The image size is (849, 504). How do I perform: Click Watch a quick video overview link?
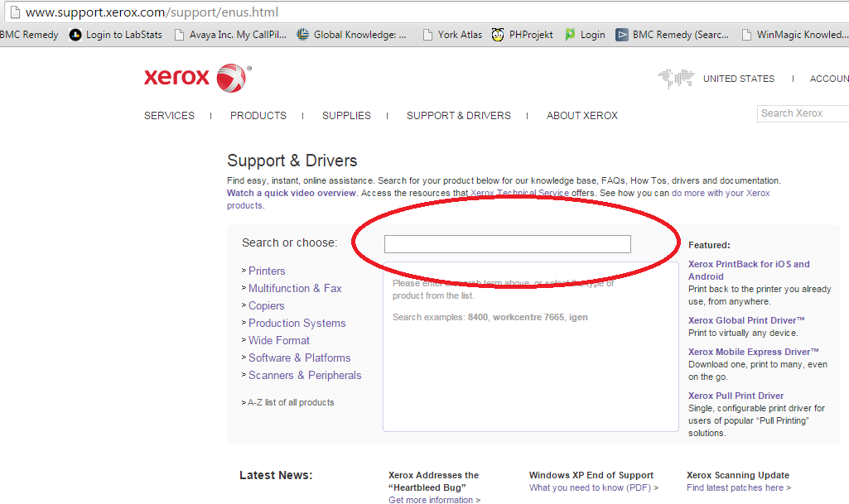292,193
